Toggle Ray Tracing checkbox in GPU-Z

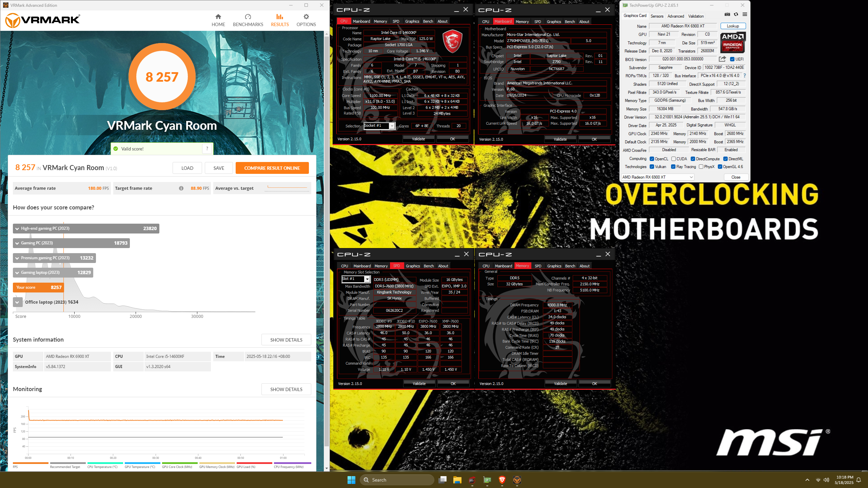[673, 167]
